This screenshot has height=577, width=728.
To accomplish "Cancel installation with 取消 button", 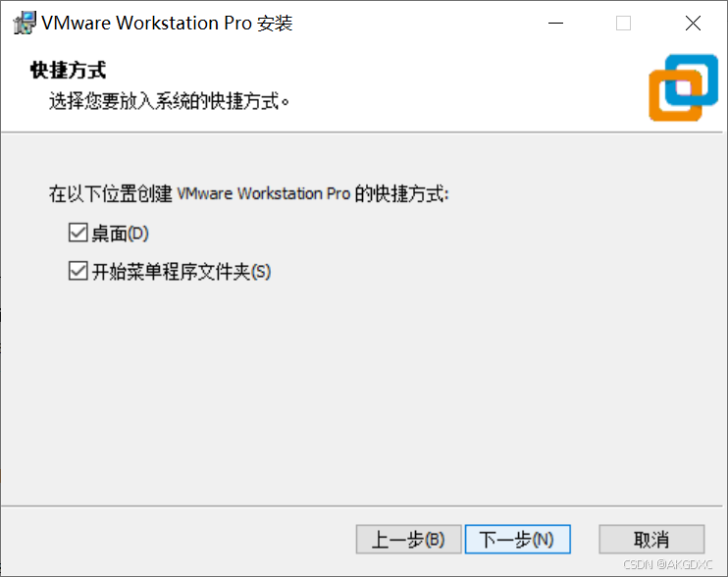I will click(651, 540).
